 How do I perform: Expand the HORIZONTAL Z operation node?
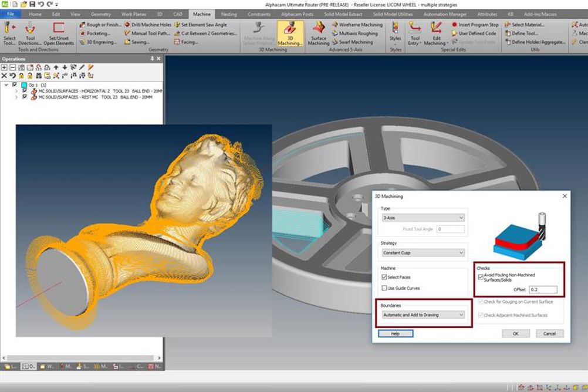(16, 91)
